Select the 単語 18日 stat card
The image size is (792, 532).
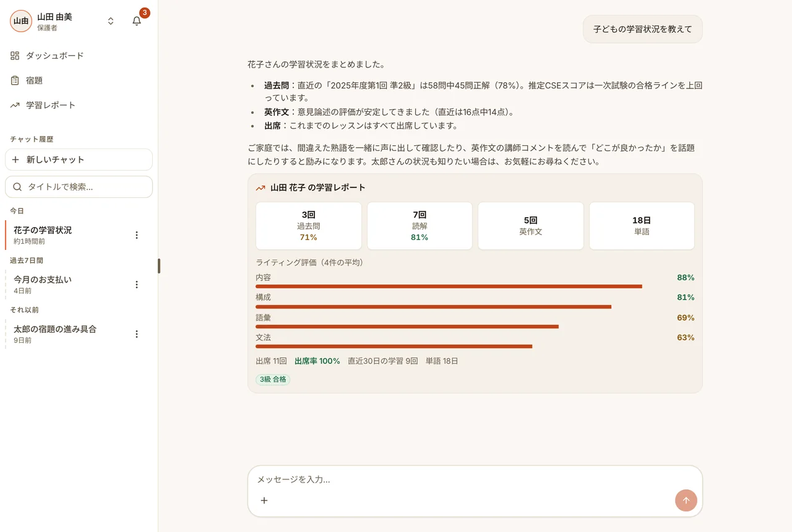(642, 226)
